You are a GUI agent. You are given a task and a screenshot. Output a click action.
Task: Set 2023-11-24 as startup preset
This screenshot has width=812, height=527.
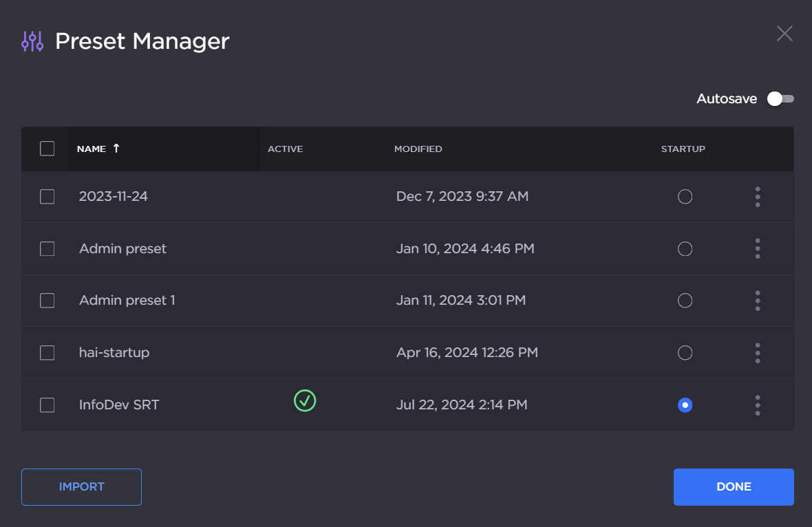point(685,197)
